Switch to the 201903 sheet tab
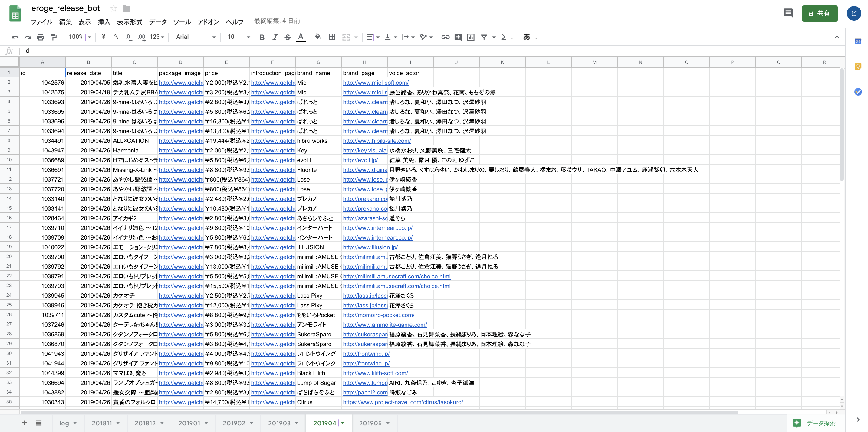The height and width of the screenshot is (432, 868). click(x=279, y=423)
